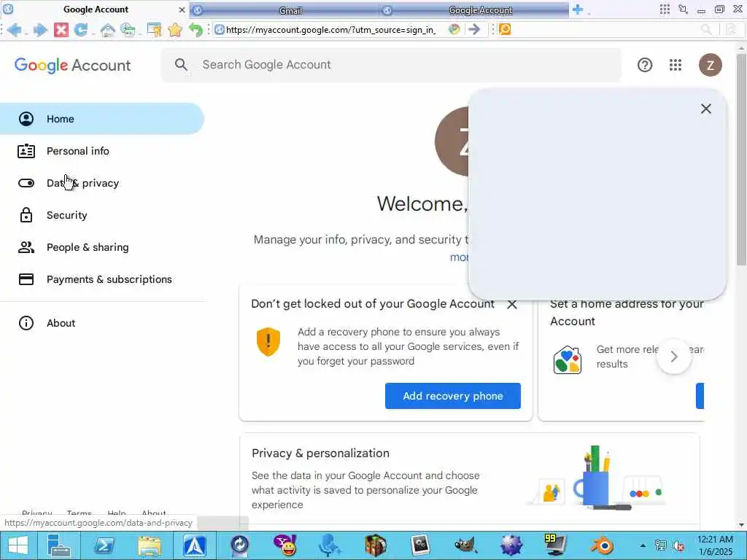747x560 pixels.
Task: Click the Privacy & personalization heading
Action: pyautogui.click(x=320, y=453)
